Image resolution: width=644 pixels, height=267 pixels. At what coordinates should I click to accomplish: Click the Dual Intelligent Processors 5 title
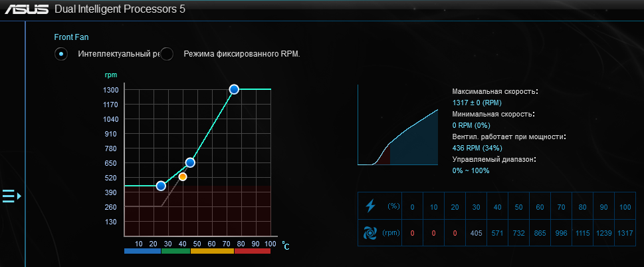(120, 9)
